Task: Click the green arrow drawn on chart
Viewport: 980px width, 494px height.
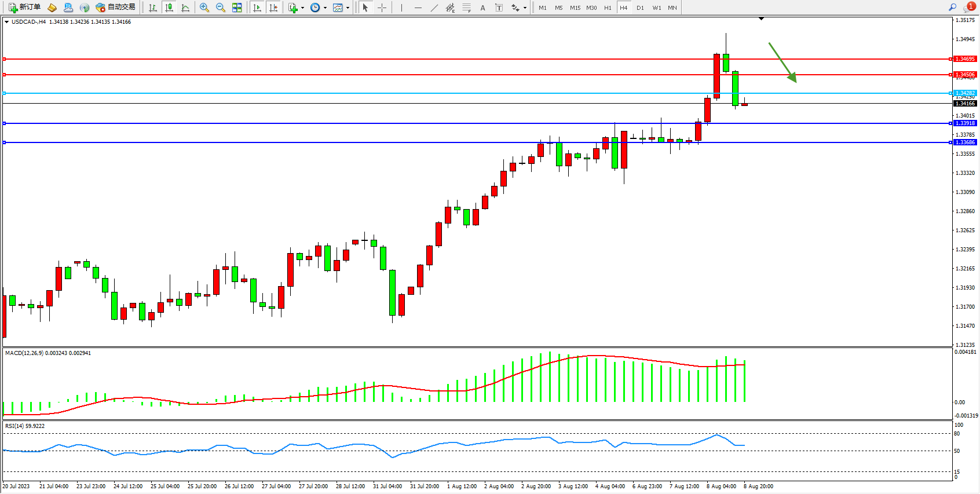Action: click(x=782, y=62)
